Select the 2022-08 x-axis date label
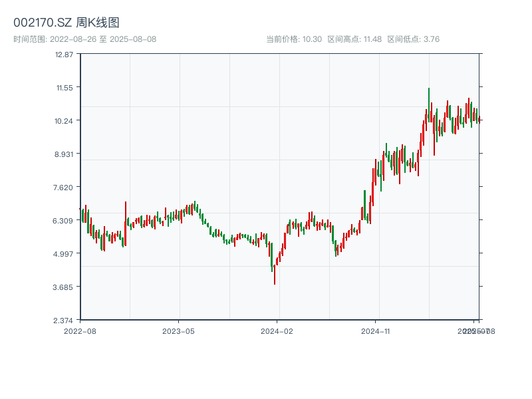 click(80, 331)
